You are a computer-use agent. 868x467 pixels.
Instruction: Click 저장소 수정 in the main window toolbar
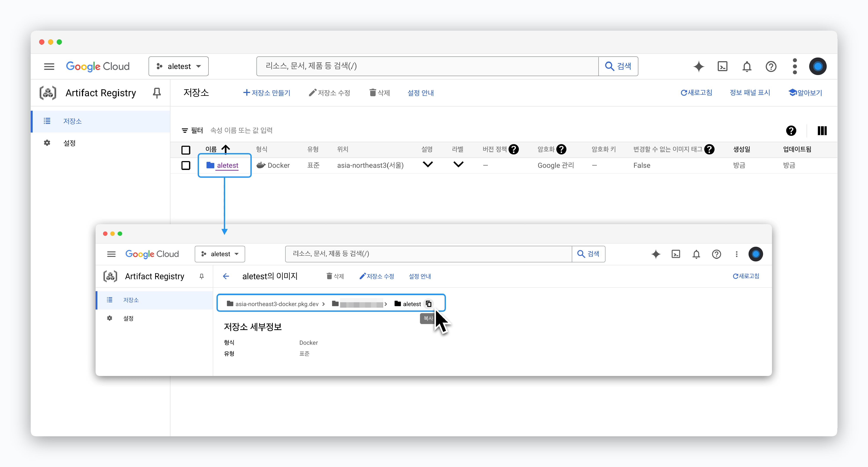pyautogui.click(x=330, y=93)
